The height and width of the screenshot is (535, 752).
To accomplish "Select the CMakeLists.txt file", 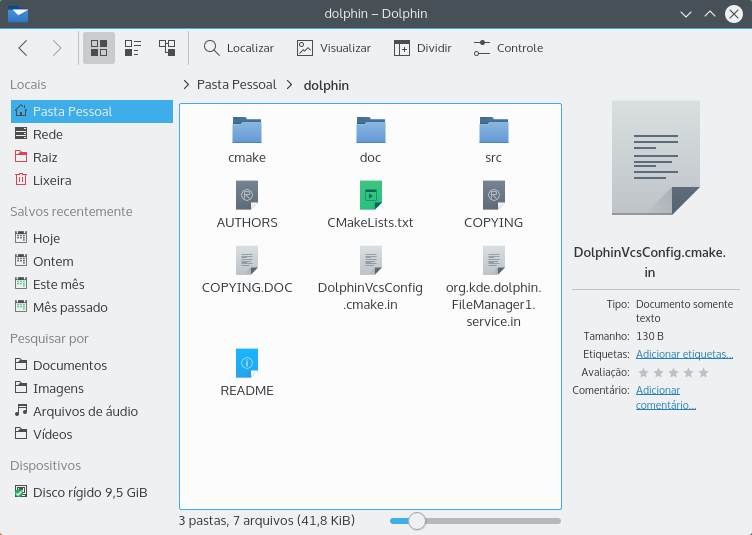I will pos(370,196).
